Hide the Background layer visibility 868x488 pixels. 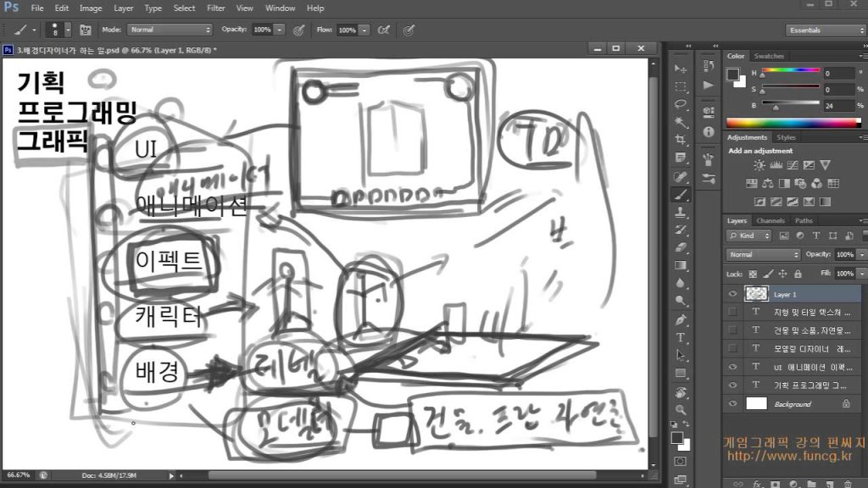click(733, 404)
